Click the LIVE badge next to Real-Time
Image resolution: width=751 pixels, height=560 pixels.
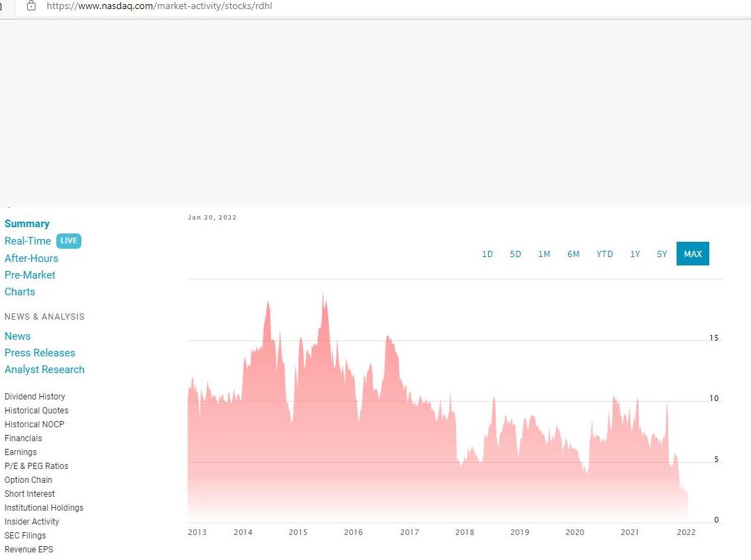[x=68, y=240]
